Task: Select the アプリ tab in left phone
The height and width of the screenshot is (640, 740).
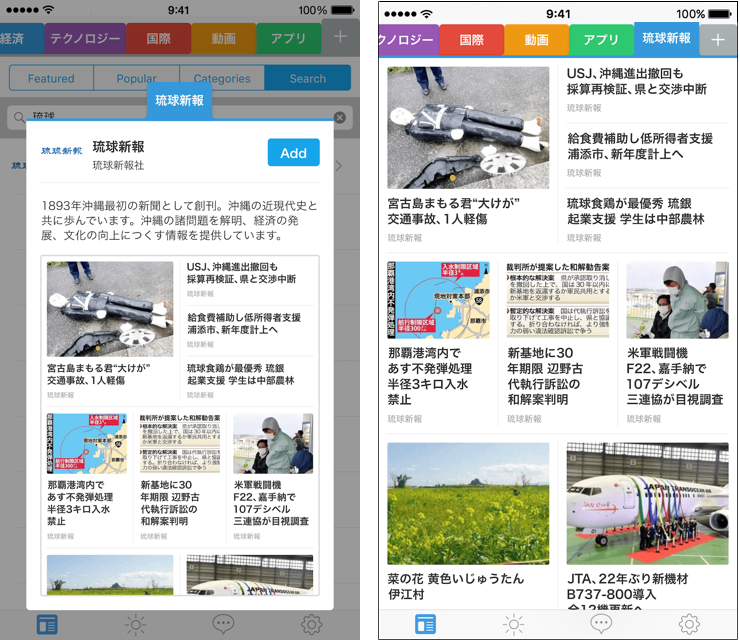Action: [289, 39]
